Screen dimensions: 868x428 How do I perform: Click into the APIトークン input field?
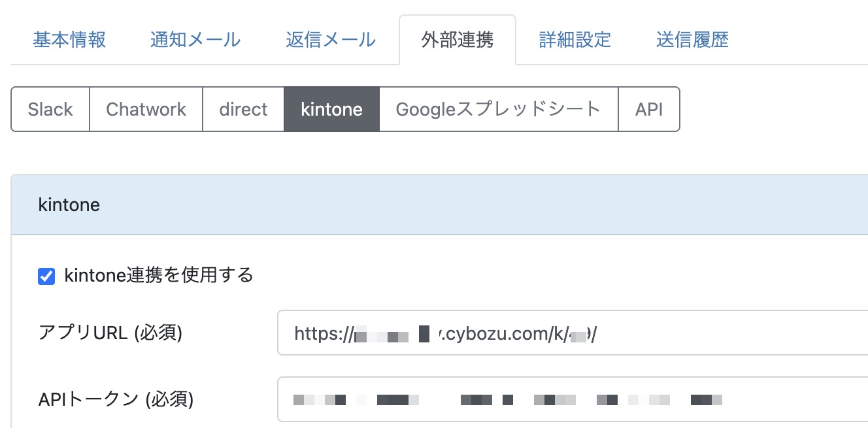click(784, 399)
